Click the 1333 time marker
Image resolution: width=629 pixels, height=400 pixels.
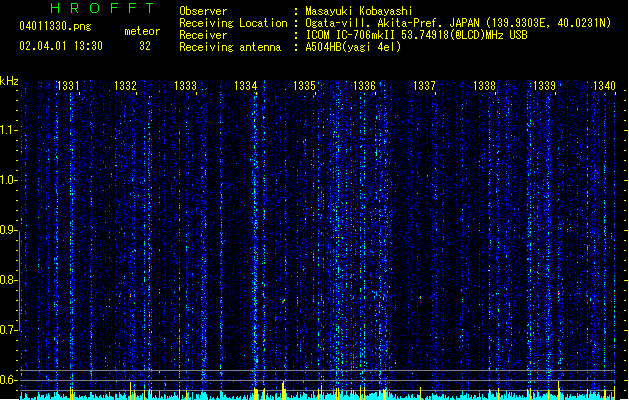[x=185, y=86]
